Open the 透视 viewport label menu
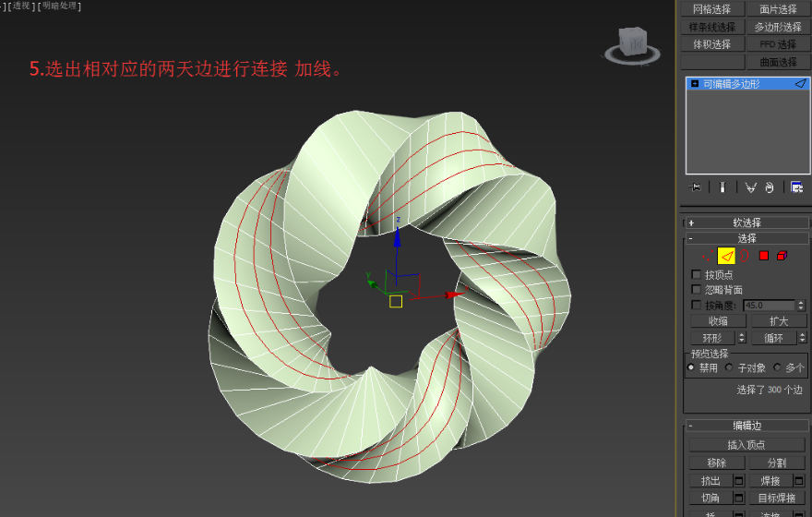This screenshot has width=812, height=517. pyautogui.click(x=21, y=6)
